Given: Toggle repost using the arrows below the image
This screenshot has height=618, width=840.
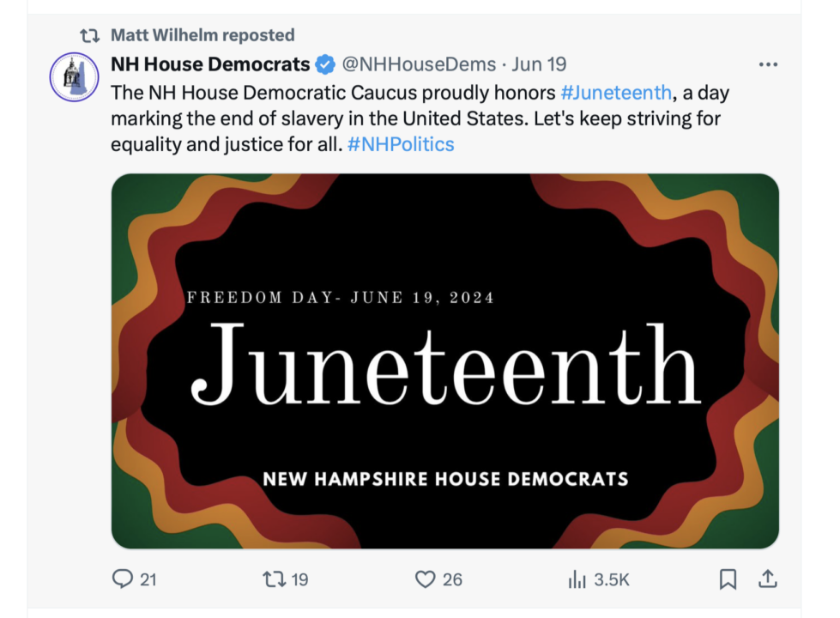Looking at the screenshot, I should [274, 579].
